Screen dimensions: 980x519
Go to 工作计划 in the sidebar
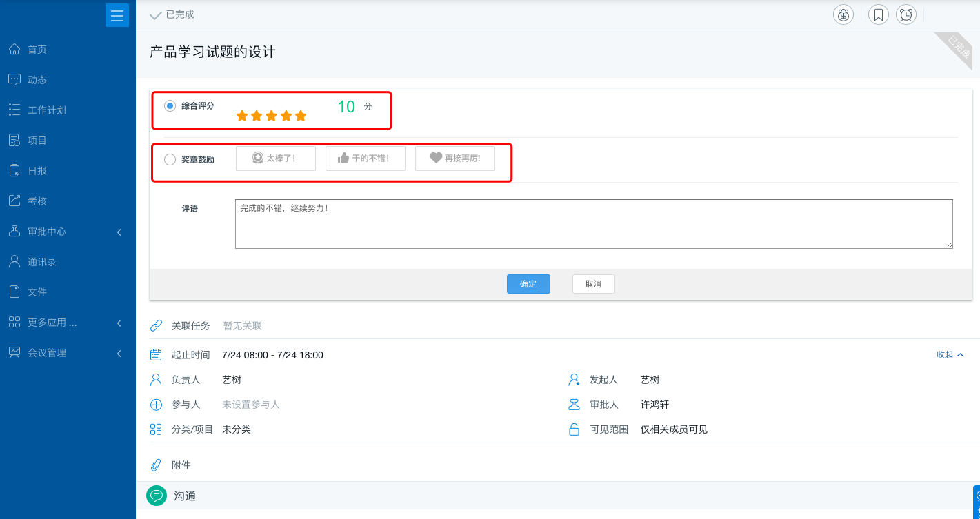pyautogui.click(x=47, y=110)
